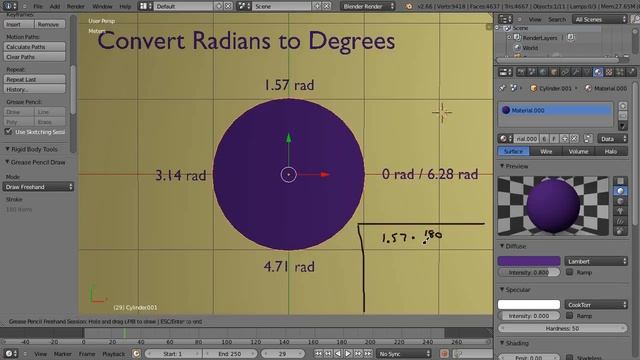Add a new screen layout with plus
The image size is (640, 360).
click(x=219, y=6)
